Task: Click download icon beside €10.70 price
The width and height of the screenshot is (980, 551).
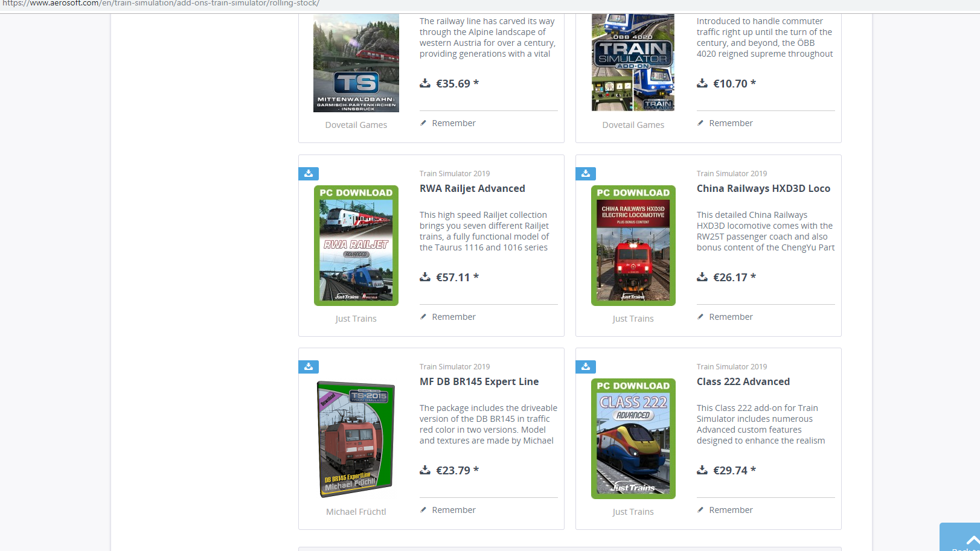Action: pyautogui.click(x=702, y=83)
